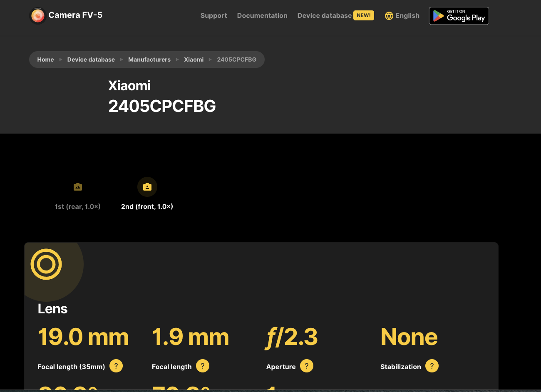Click the globe language icon
This screenshot has height=392, width=541.
(x=389, y=16)
